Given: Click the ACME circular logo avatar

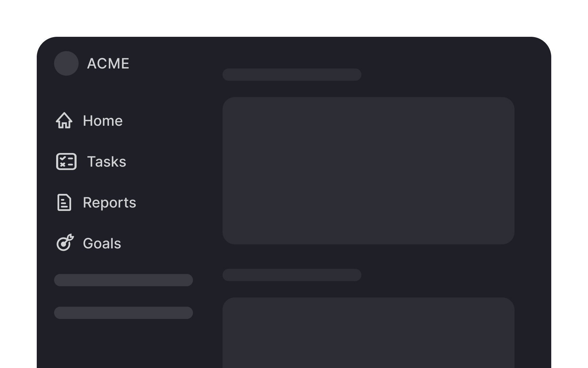Looking at the screenshot, I should click(x=66, y=63).
